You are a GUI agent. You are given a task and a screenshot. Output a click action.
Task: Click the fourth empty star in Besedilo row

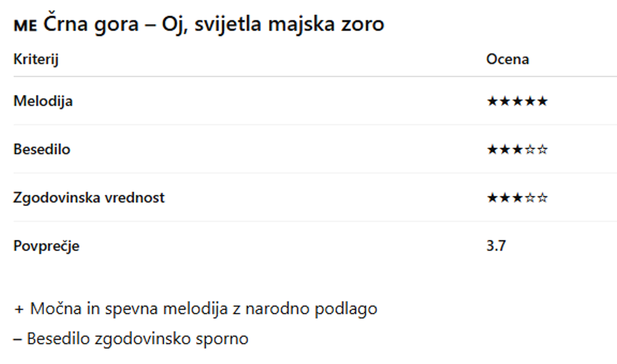(x=530, y=150)
